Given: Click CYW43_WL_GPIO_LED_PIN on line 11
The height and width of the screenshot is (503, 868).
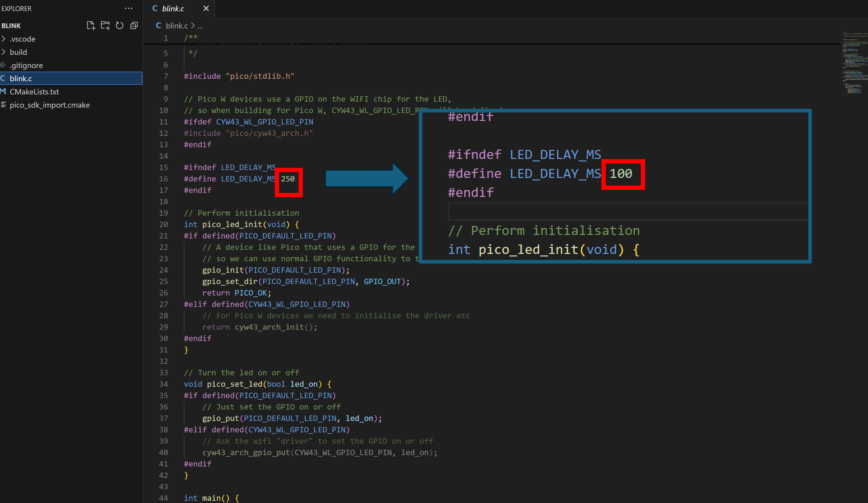Looking at the screenshot, I should (x=264, y=122).
